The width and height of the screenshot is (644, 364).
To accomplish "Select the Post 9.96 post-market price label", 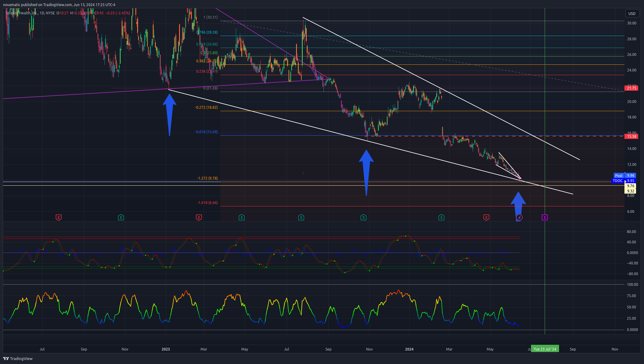I will [x=625, y=176].
